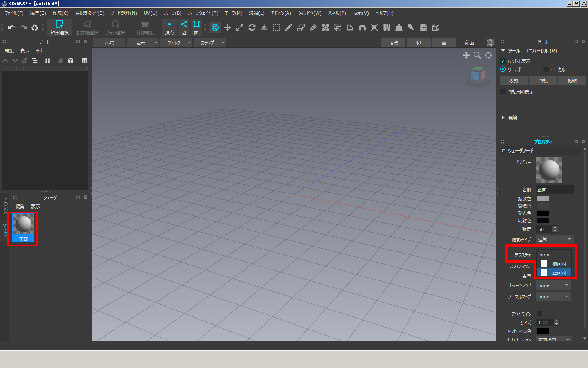Select the four-arrow move tool icon

tap(227, 27)
